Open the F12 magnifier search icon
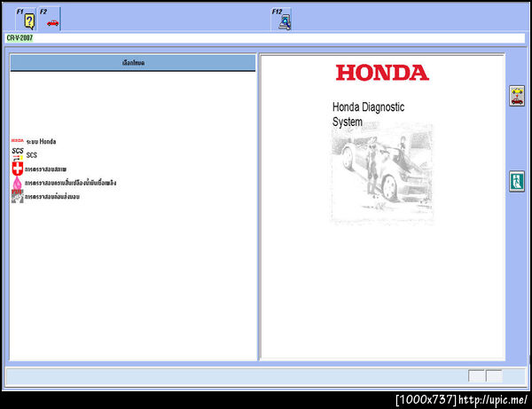 tap(282, 19)
